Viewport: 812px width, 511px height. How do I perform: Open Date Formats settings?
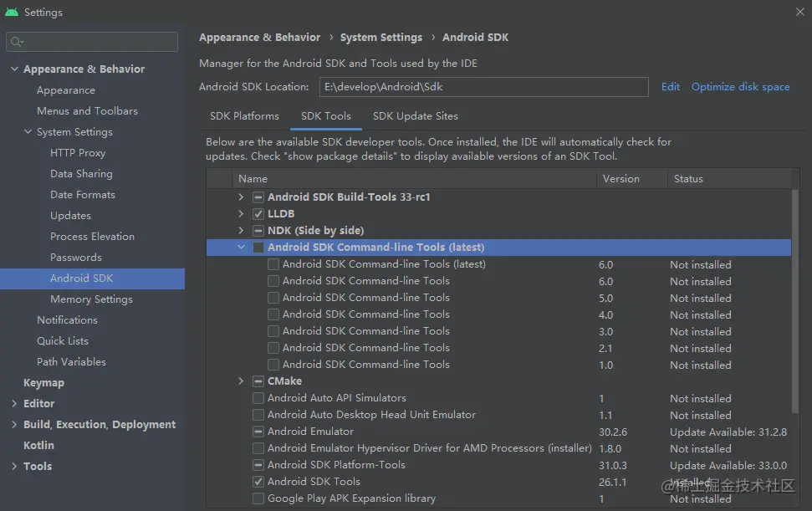click(x=82, y=195)
